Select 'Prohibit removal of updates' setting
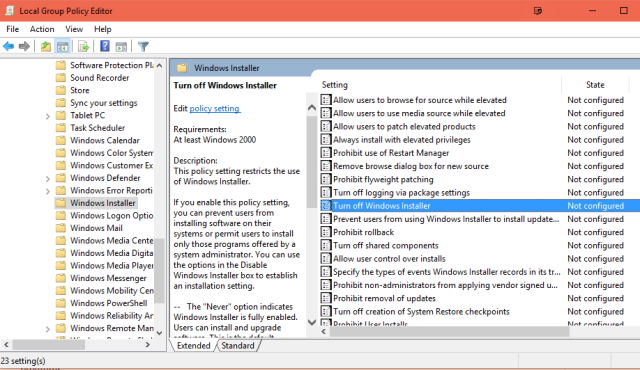The height and width of the screenshot is (370, 640). click(x=384, y=298)
